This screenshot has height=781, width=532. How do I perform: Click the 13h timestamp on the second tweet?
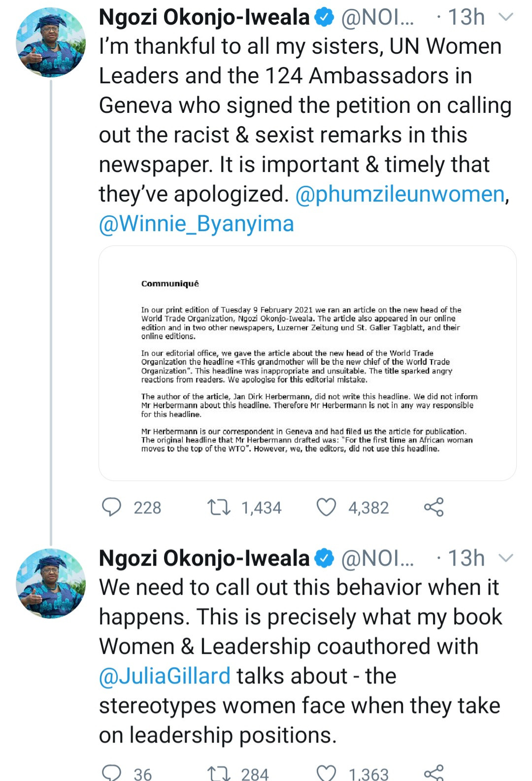coord(466,558)
